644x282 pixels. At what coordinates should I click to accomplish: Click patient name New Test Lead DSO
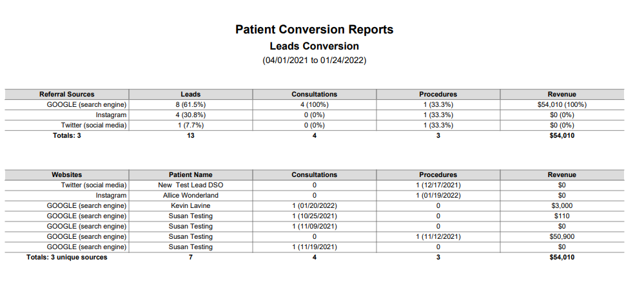191,185
